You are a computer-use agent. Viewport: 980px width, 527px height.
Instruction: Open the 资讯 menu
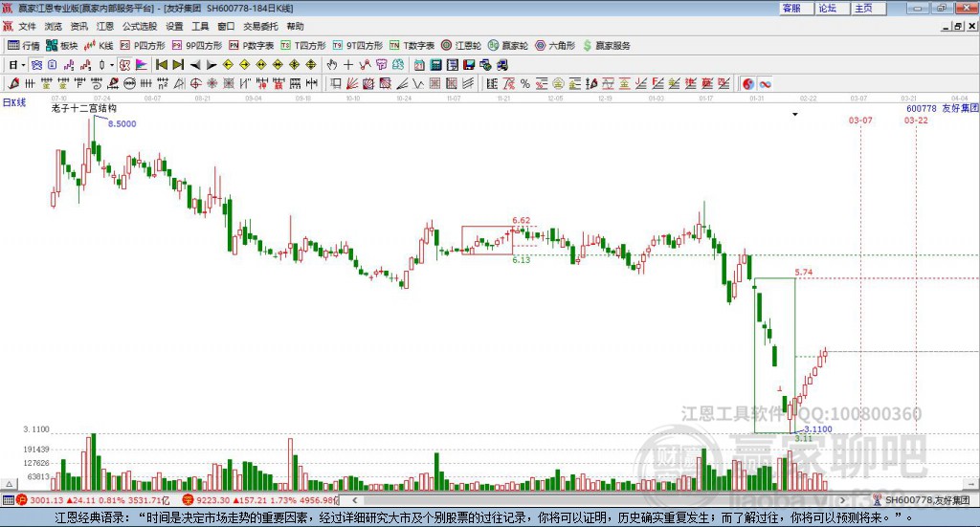pyautogui.click(x=78, y=26)
